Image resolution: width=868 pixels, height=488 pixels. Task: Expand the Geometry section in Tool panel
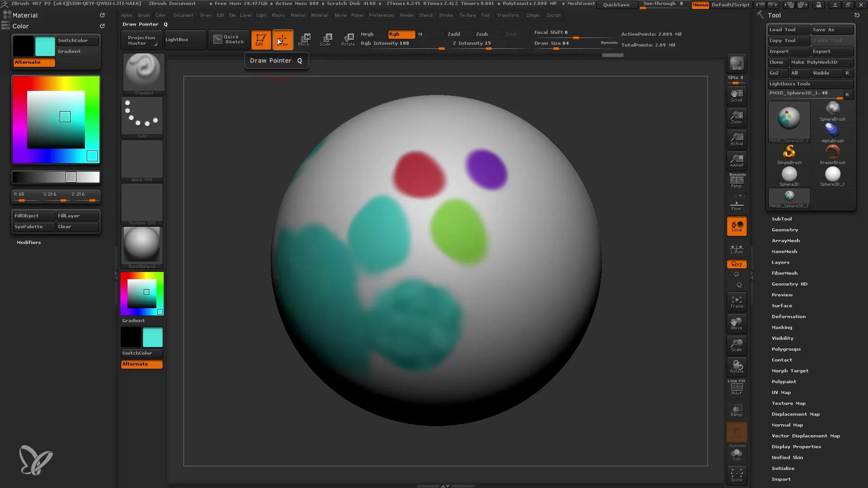[785, 230]
